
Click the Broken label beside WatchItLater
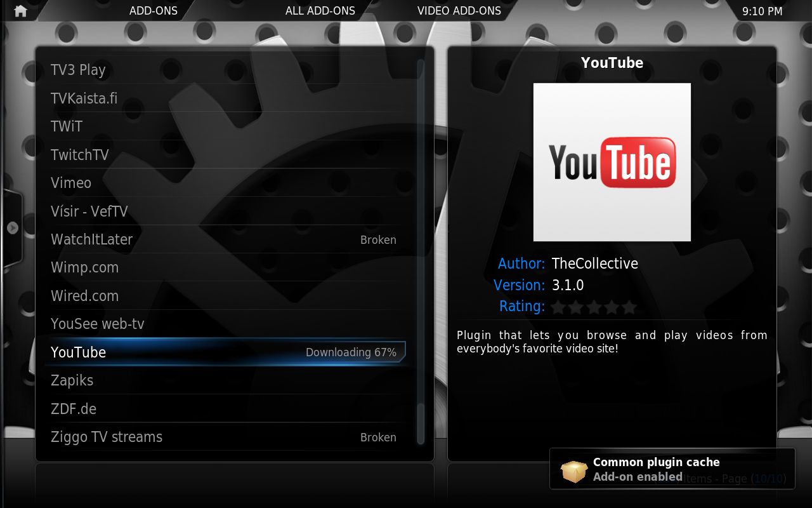click(378, 240)
